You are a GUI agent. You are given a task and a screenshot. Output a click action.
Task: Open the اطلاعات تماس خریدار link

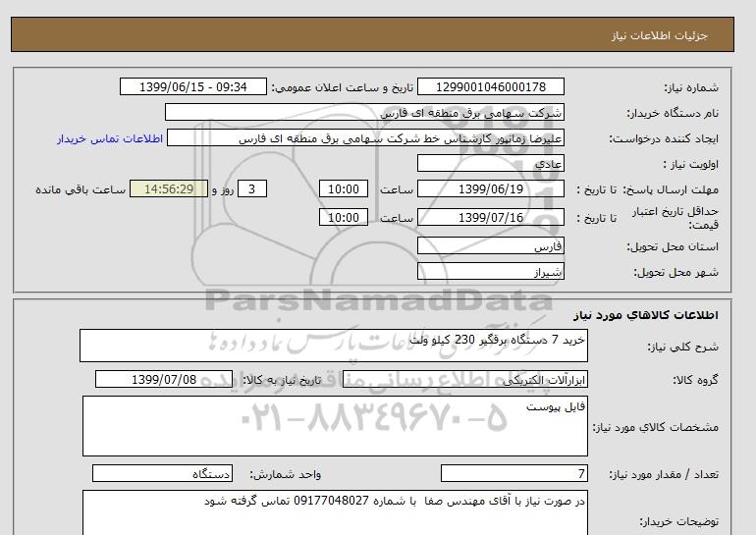point(110,138)
